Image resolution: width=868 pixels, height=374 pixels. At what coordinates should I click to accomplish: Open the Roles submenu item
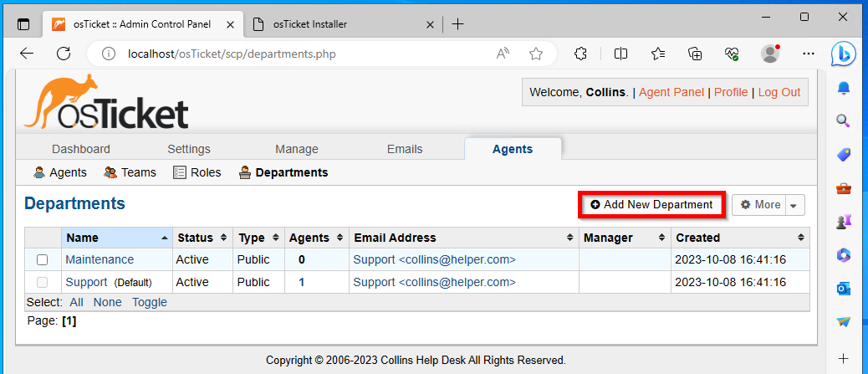tap(197, 172)
